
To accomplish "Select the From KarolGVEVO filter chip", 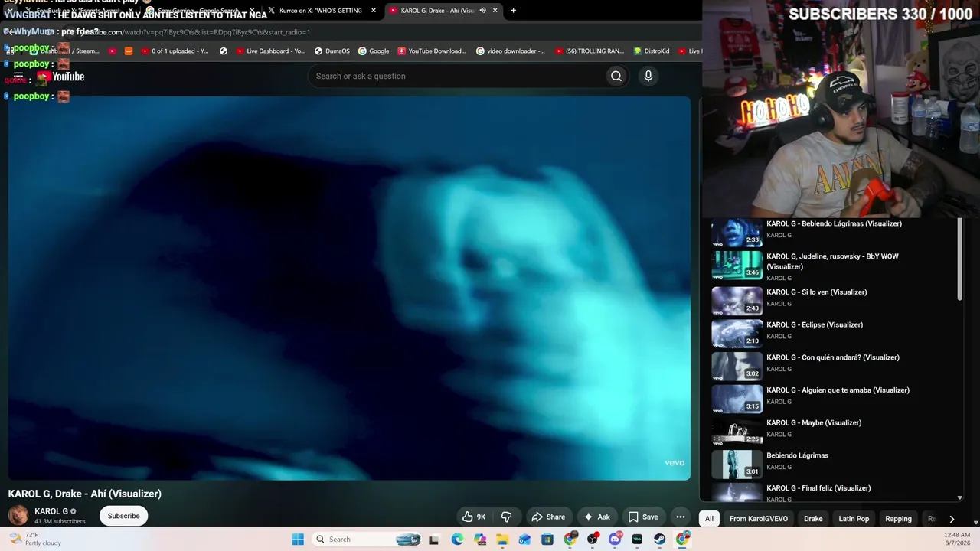I will [759, 519].
